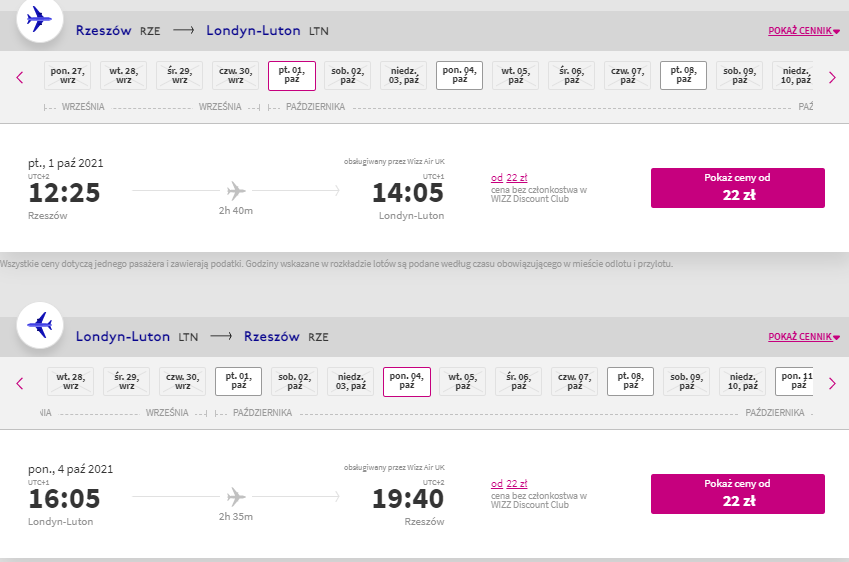Expand Pokaż cennik for Luton–Rzeszów flight
Viewport: 849px width, 562px height.
tap(804, 337)
